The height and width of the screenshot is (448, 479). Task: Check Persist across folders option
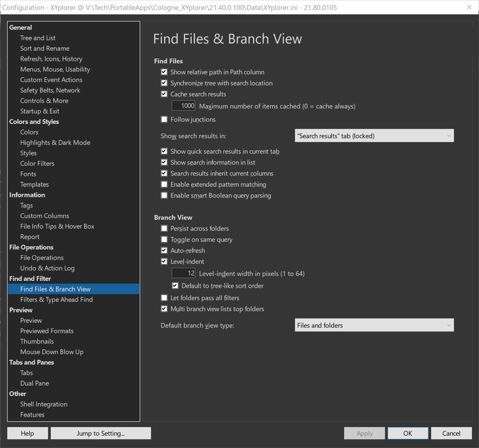click(x=164, y=228)
